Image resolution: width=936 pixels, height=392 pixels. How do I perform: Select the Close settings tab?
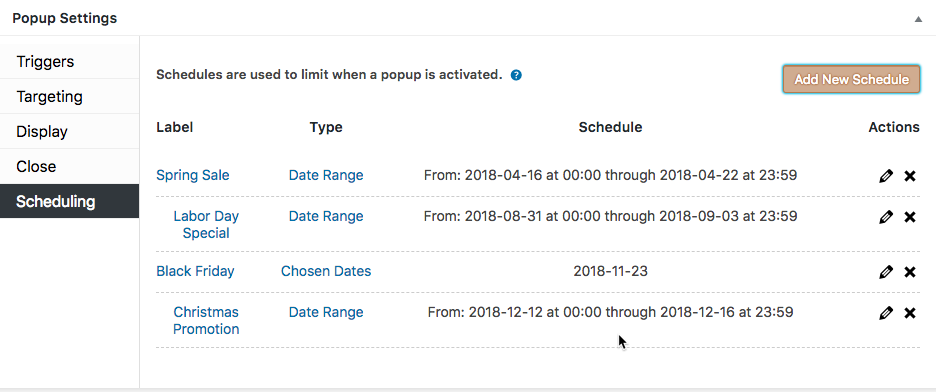click(69, 166)
